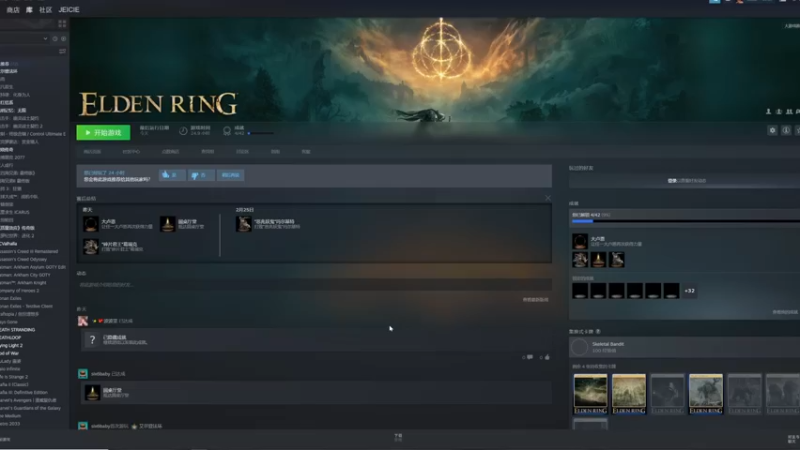Click the later button beside thumbs-down
This screenshot has width=800, height=450.
(231, 175)
